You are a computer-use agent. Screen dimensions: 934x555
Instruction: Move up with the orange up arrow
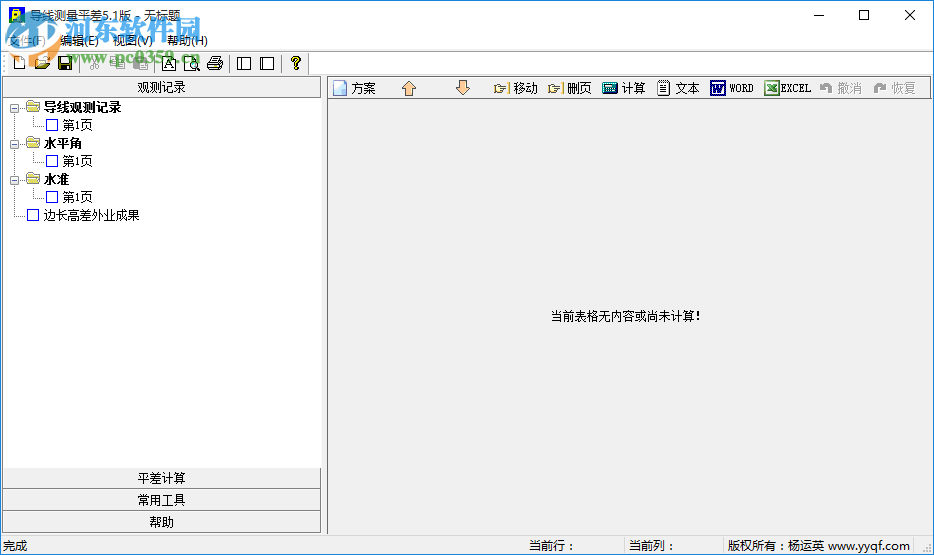click(409, 88)
